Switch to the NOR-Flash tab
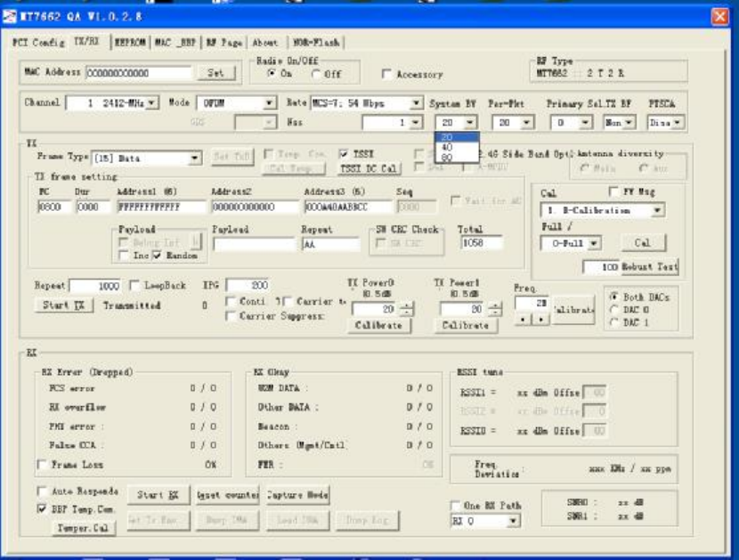This screenshot has height=560, width=739. (x=316, y=43)
